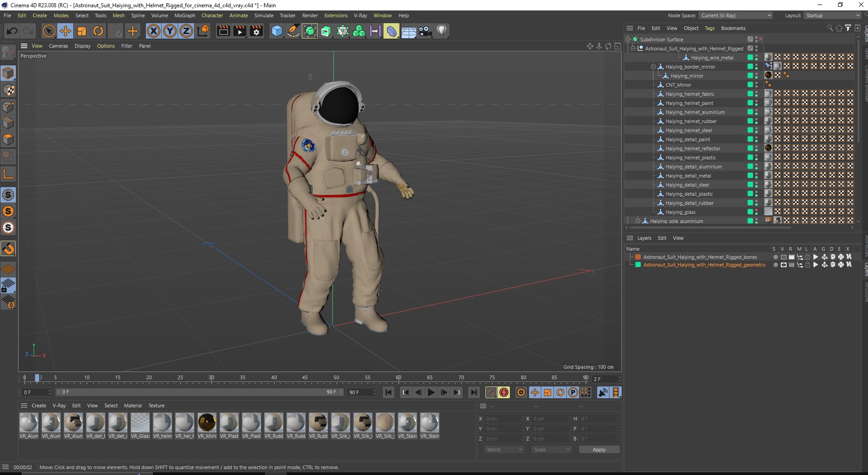Click the Spline Pen tool icon
Viewport: 868px width, 475px height.
[x=294, y=31]
